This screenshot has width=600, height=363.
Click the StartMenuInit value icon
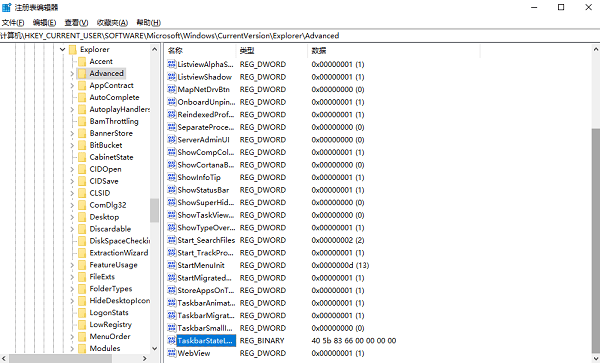click(171, 265)
